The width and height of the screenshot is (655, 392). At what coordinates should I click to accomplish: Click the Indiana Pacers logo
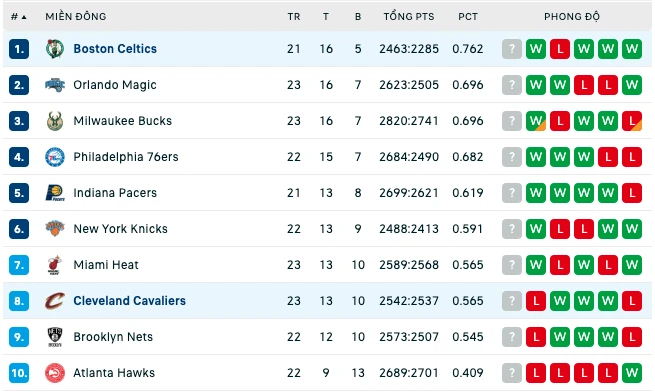pyautogui.click(x=55, y=193)
